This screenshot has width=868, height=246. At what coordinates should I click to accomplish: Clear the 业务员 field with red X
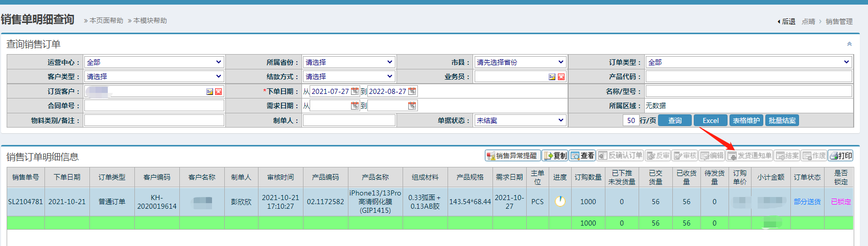(561, 77)
